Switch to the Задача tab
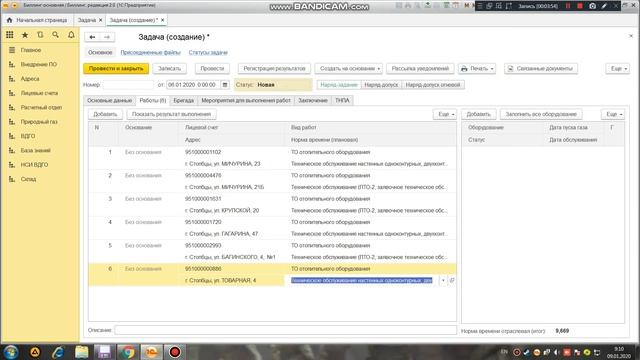640x360 pixels. [87, 20]
